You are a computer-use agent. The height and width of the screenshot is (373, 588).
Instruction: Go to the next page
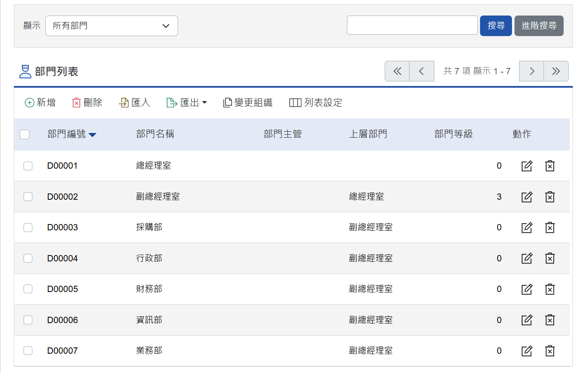532,71
